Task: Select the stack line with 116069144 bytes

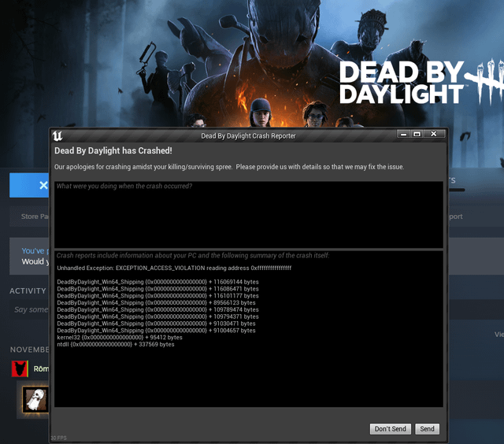Action: tap(157, 282)
